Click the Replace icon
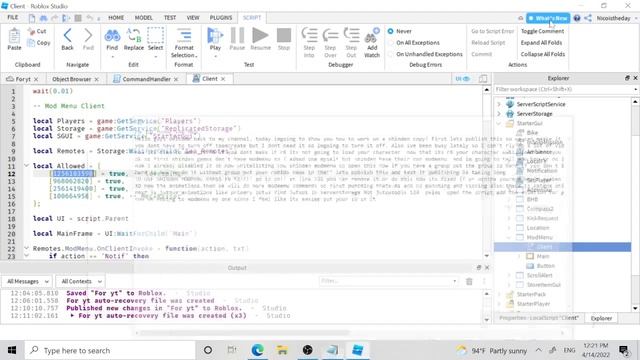The image size is (640, 360). click(134, 36)
